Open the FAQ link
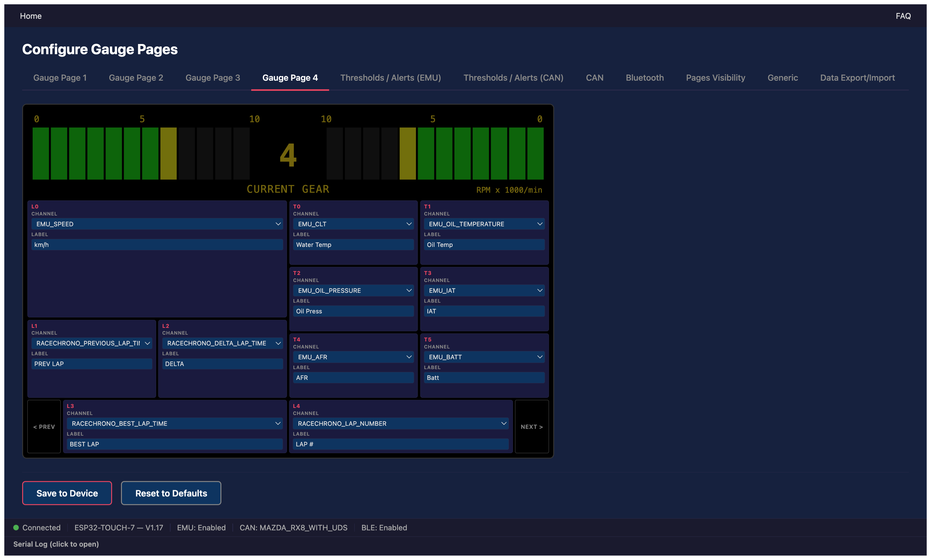 pos(903,16)
